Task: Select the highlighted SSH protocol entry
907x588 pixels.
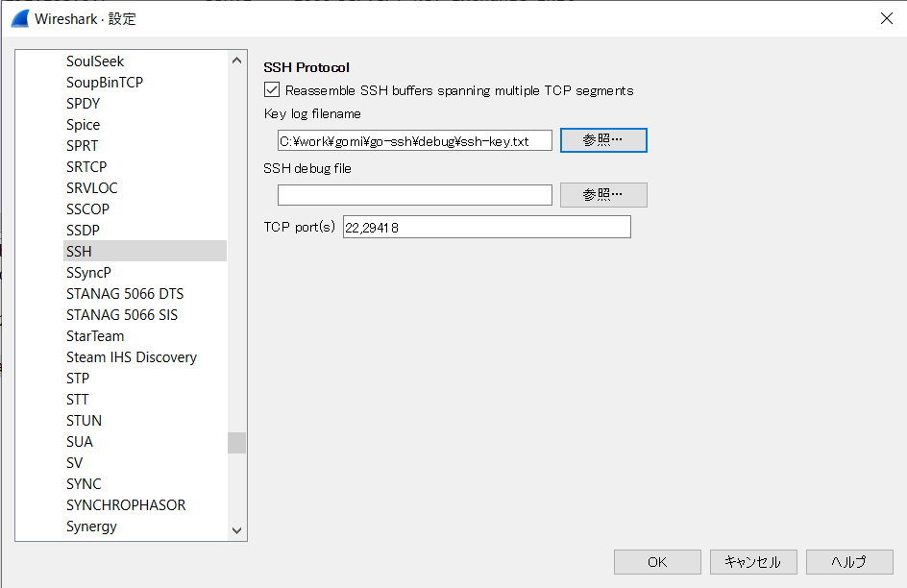Action: [x=145, y=251]
